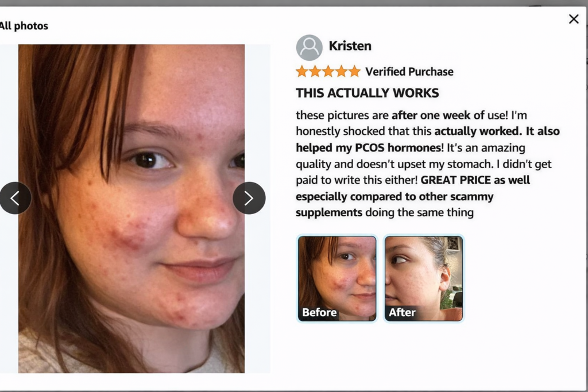Show the previous photo with left arrow
This screenshot has width=588, height=392.
click(x=14, y=198)
